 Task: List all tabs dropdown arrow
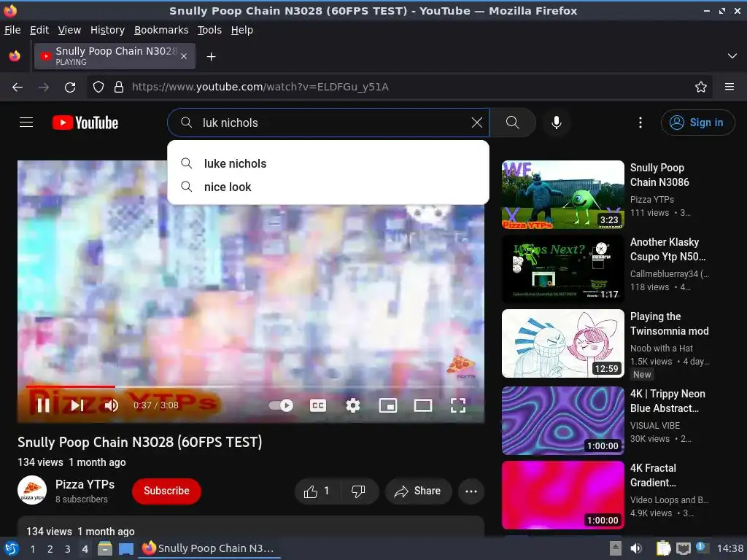tap(732, 56)
